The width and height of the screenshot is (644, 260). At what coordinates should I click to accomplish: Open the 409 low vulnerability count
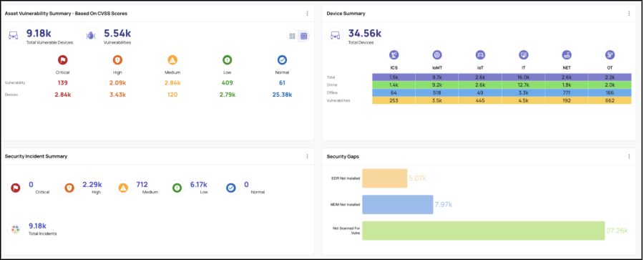click(227, 83)
